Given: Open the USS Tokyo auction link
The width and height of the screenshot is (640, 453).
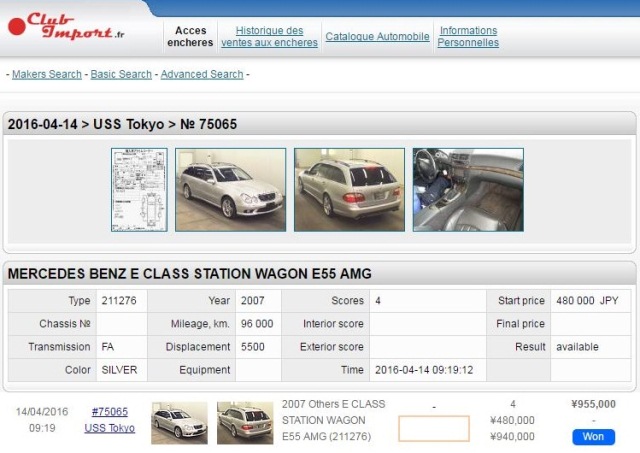Looking at the screenshot, I should pos(109,428).
